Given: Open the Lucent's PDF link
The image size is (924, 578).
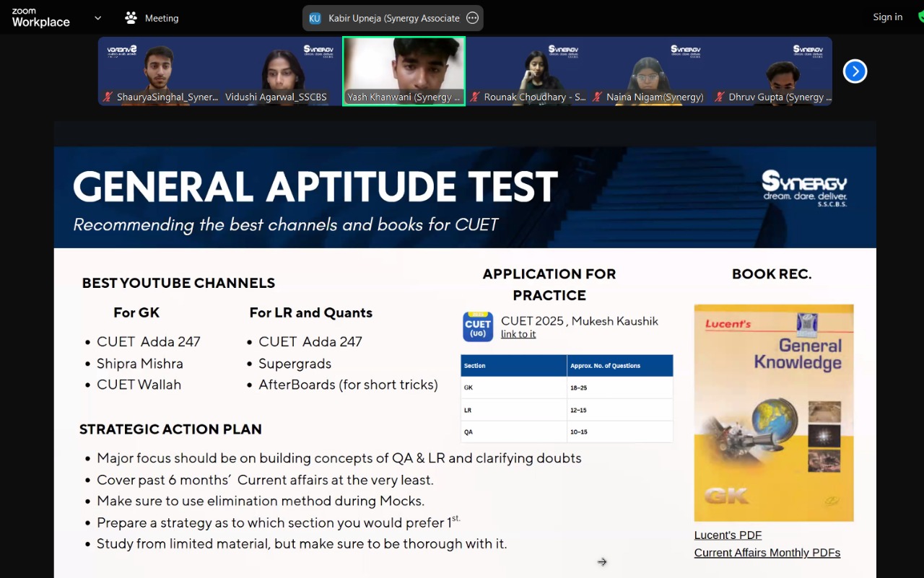Looking at the screenshot, I should click(x=728, y=535).
